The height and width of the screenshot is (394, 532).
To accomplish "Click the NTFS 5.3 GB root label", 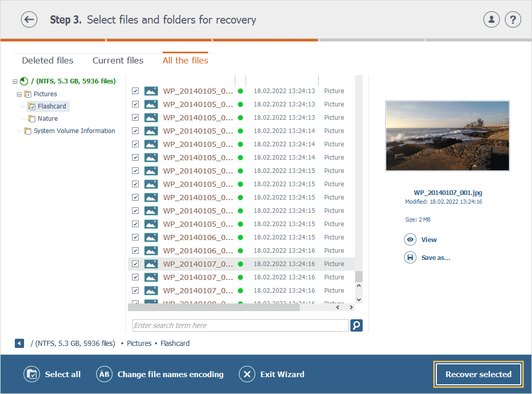I will (73, 81).
